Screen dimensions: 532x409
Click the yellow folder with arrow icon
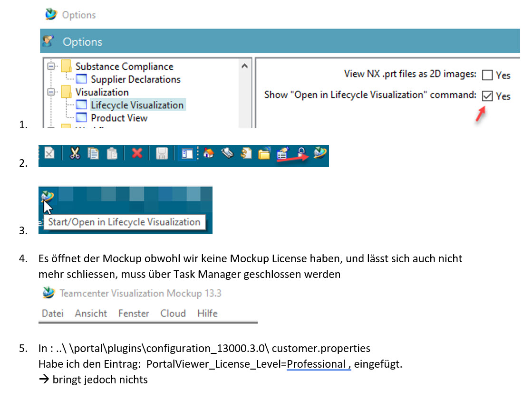264,153
